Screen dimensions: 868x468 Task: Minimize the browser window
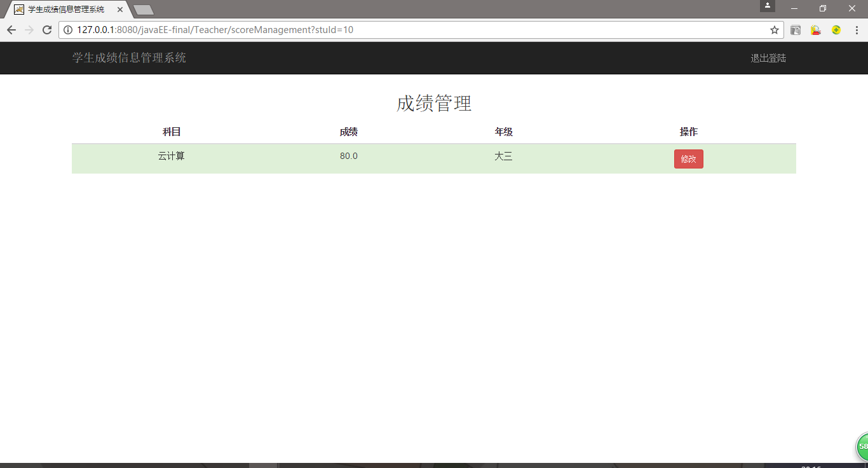794,8
